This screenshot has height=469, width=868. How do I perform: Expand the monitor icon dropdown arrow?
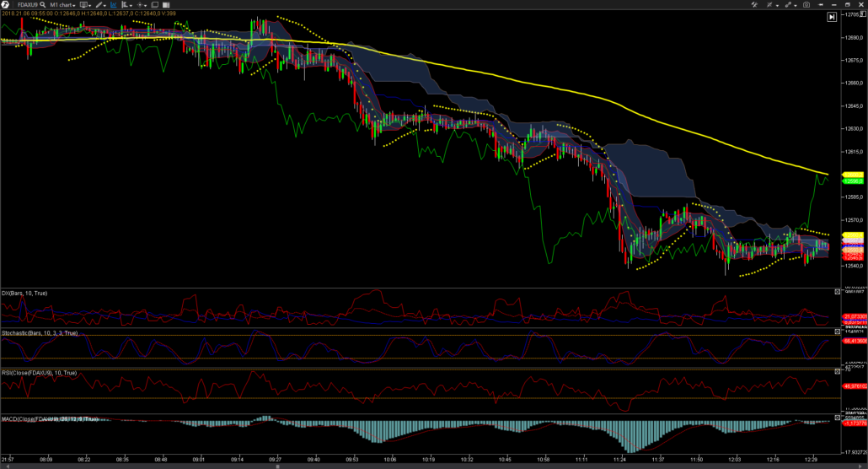coord(89,6)
